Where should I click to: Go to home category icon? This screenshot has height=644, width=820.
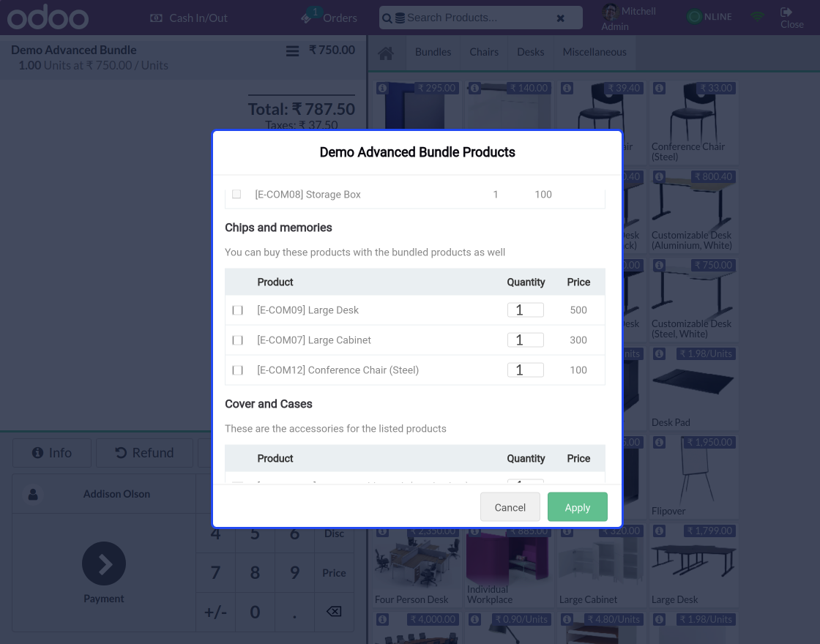click(x=386, y=53)
